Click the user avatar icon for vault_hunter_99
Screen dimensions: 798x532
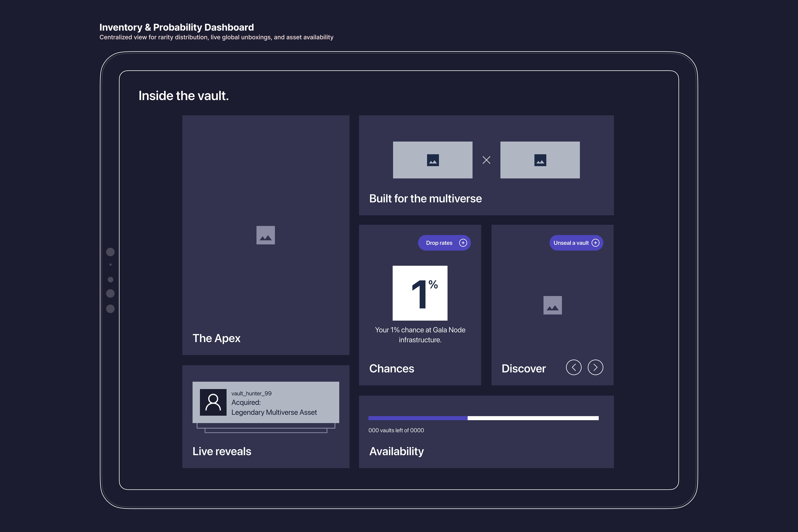213,402
